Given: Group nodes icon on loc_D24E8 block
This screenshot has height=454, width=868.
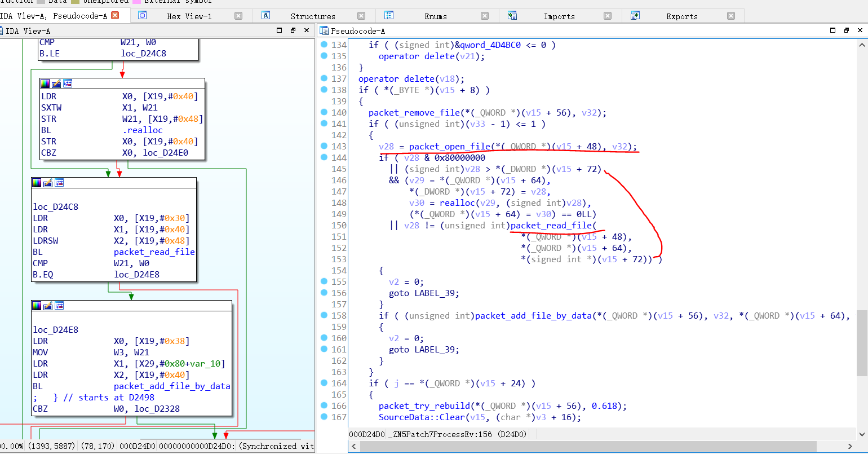Looking at the screenshot, I should 59,306.
